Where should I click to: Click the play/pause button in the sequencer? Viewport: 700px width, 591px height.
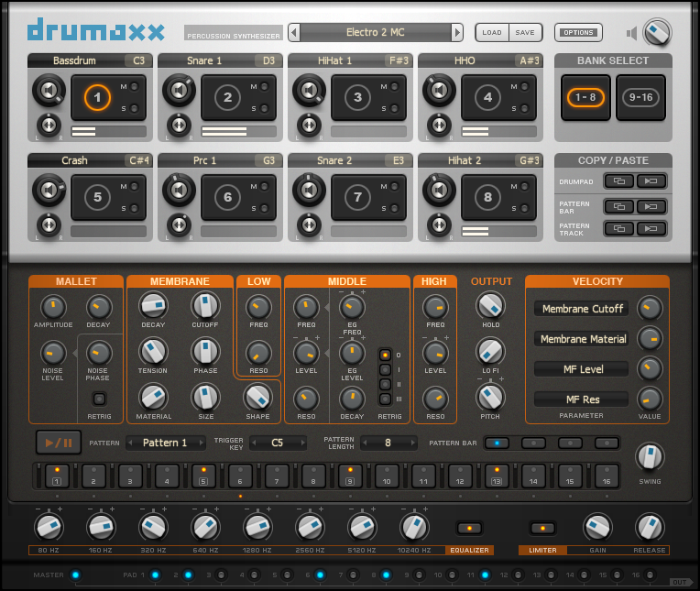coord(59,443)
